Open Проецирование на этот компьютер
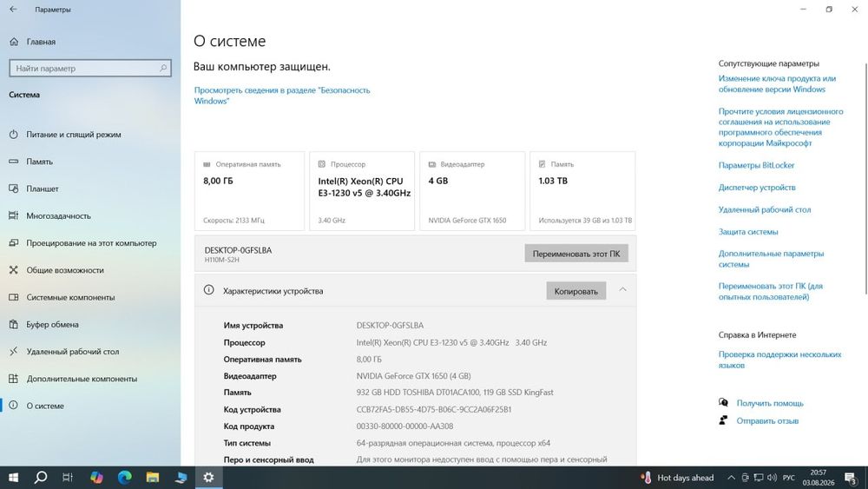Viewport: 868px width, 489px height. point(91,243)
